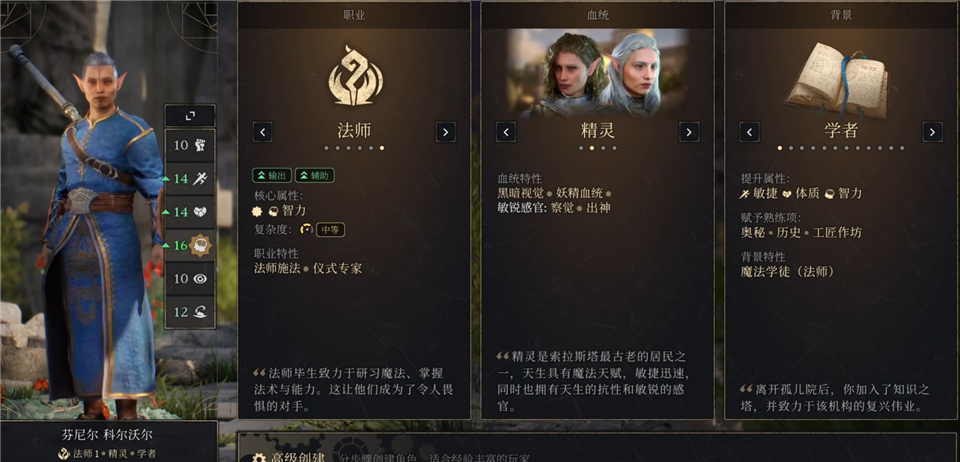Select the Dexterity running figure icon
The image size is (960, 462).
tap(200, 179)
